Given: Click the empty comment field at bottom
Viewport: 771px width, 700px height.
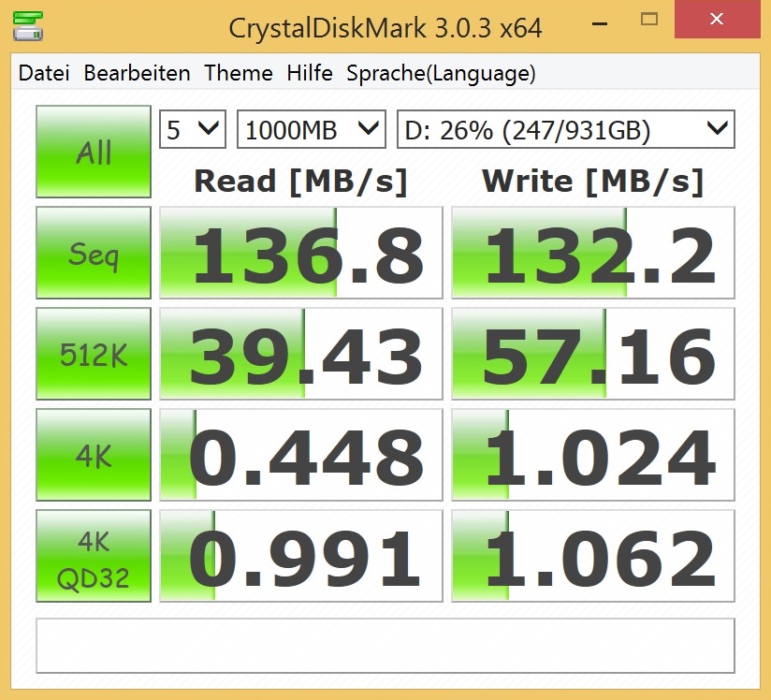Looking at the screenshot, I should [x=385, y=646].
